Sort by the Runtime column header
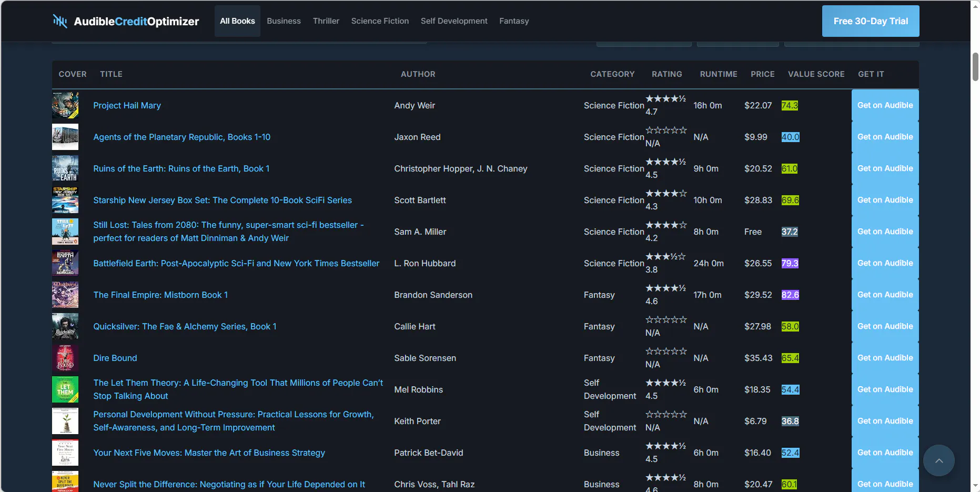The height and width of the screenshot is (492, 980). (x=719, y=74)
